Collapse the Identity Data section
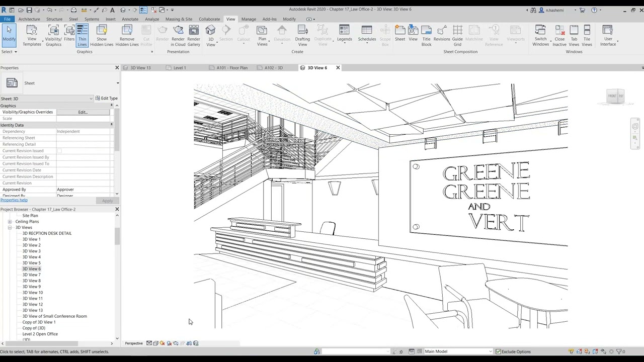This screenshot has height=362, width=644. [112, 125]
